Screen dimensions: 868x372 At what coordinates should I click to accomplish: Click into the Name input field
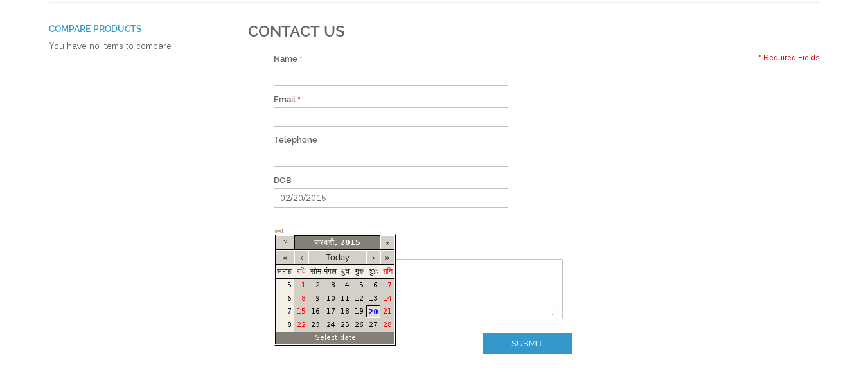click(391, 76)
